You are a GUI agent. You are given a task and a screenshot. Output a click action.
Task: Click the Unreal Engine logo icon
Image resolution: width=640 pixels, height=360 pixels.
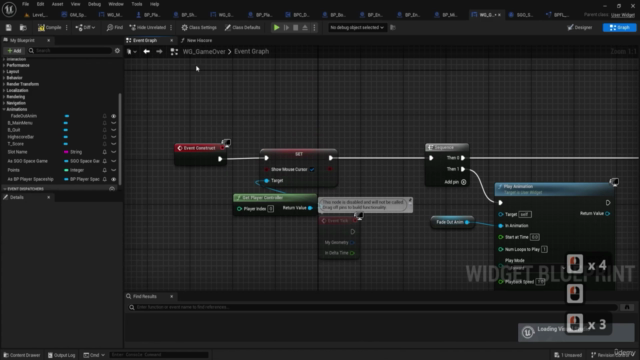9,9
